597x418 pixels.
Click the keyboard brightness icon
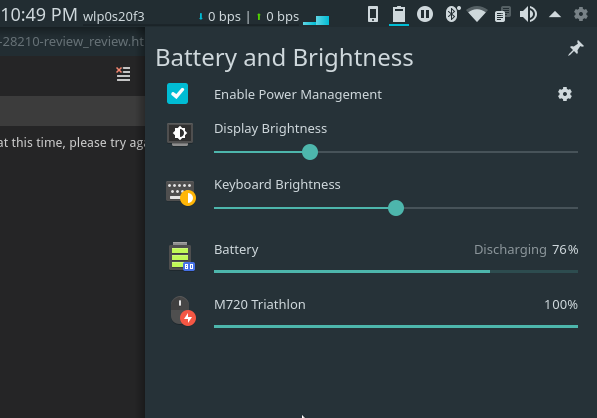(x=181, y=193)
